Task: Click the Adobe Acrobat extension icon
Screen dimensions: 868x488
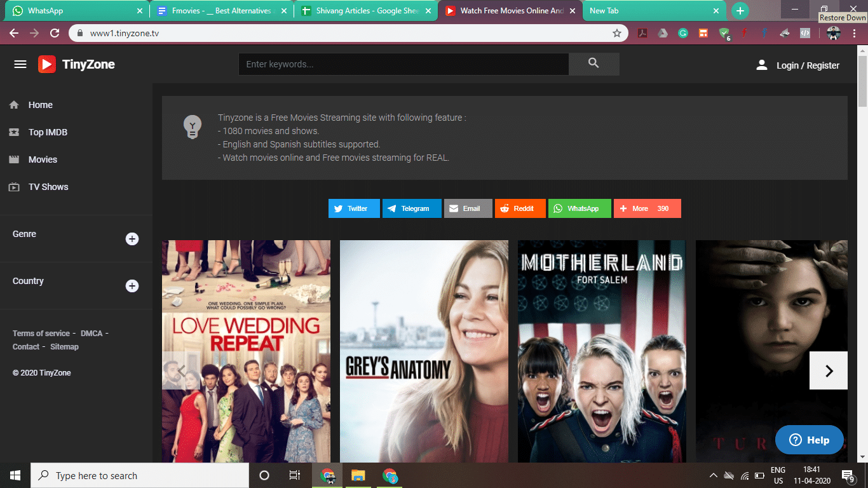Action: 642,33
